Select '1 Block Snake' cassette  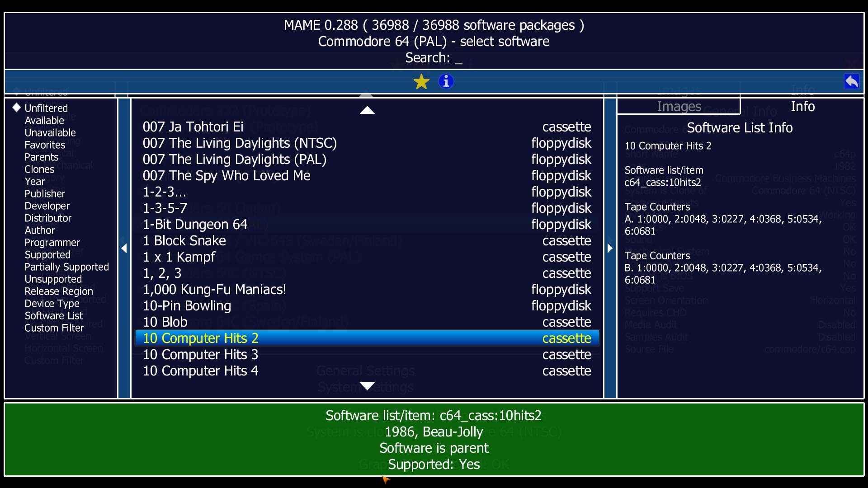pos(367,241)
